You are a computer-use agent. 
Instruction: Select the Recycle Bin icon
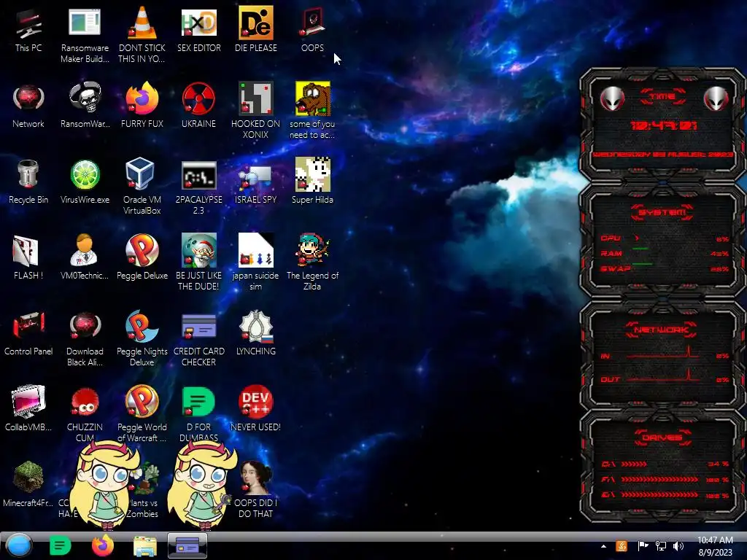[28, 174]
